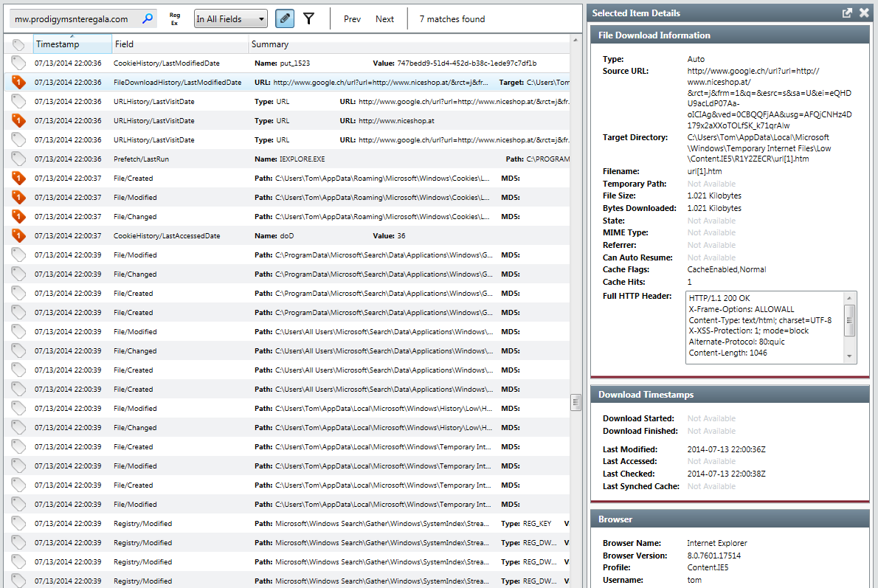Untag the 22:00:37 File/Changed Cookies row

[x=18, y=216]
